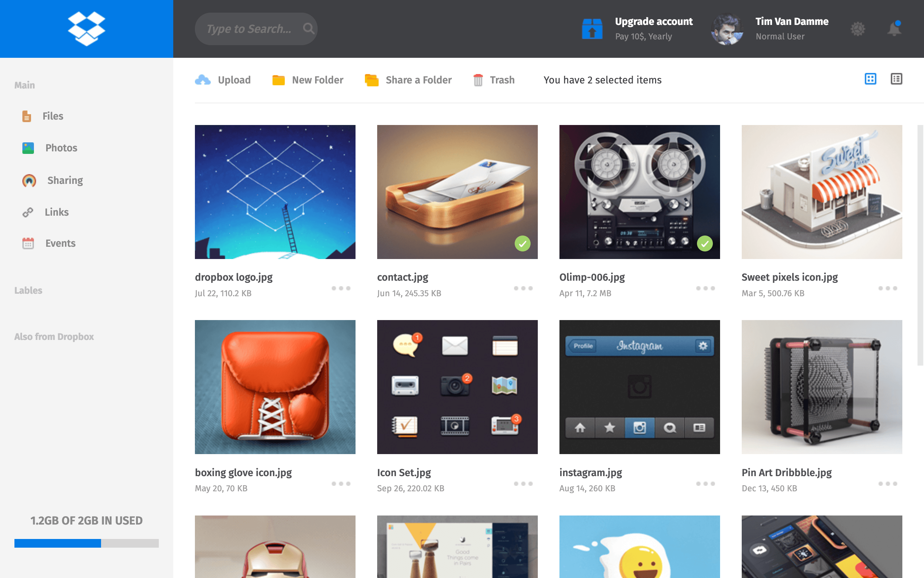This screenshot has height=578, width=924.
Task: Click the Lables sidebar heading
Action: (x=28, y=290)
